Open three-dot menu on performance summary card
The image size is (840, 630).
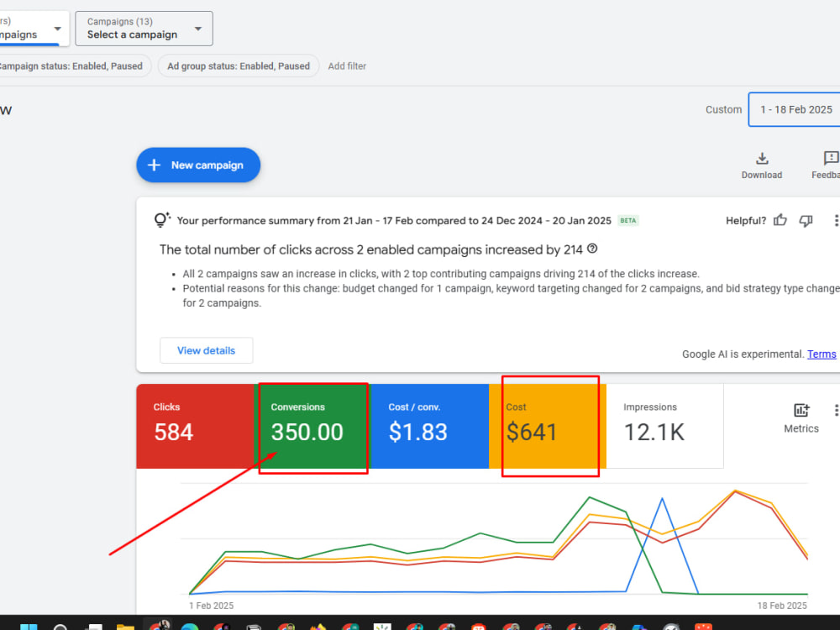(836, 220)
